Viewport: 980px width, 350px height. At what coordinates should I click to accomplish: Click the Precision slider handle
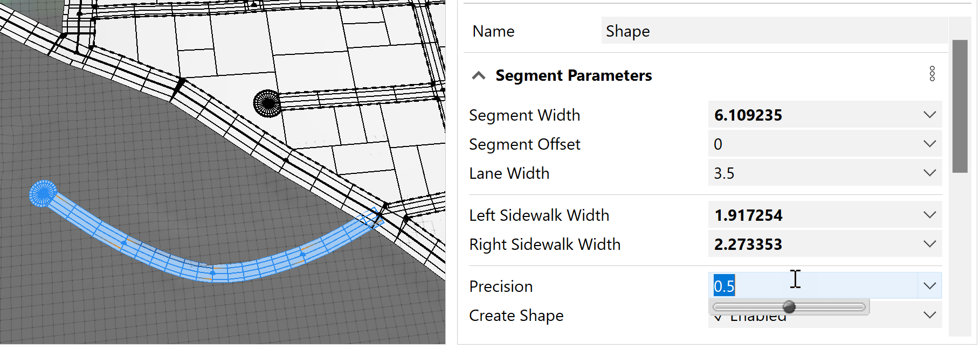[x=789, y=306]
